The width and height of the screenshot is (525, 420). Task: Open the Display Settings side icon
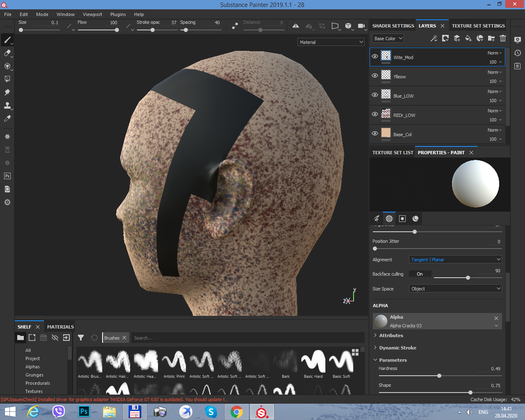(x=518, y=40)
